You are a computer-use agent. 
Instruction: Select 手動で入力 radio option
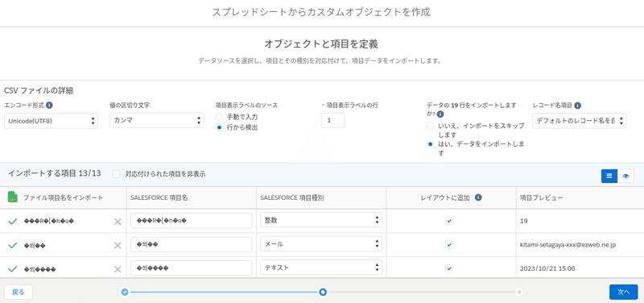(x=219, y=117)
